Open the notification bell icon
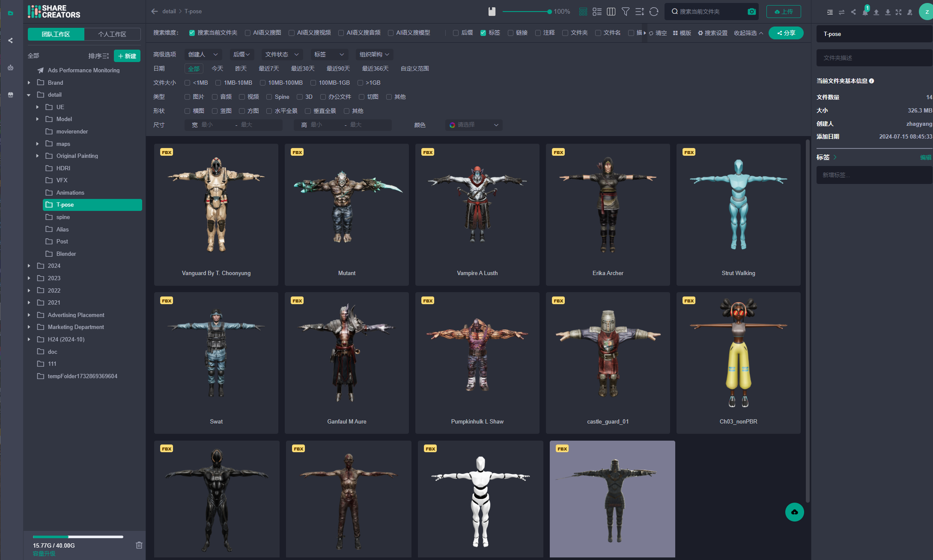Viewport: 933px width, 560px height. (865, 12)
